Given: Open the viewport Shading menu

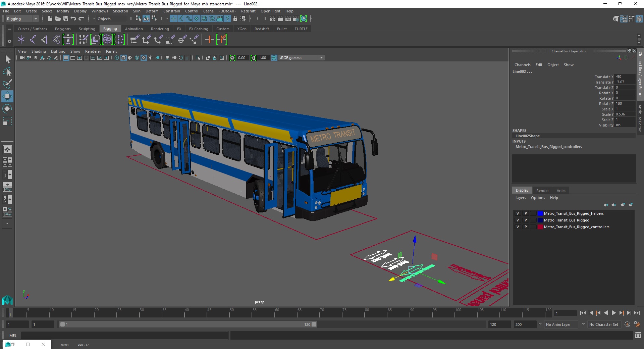Looking at the screenshot, I should tap(39, 51).
